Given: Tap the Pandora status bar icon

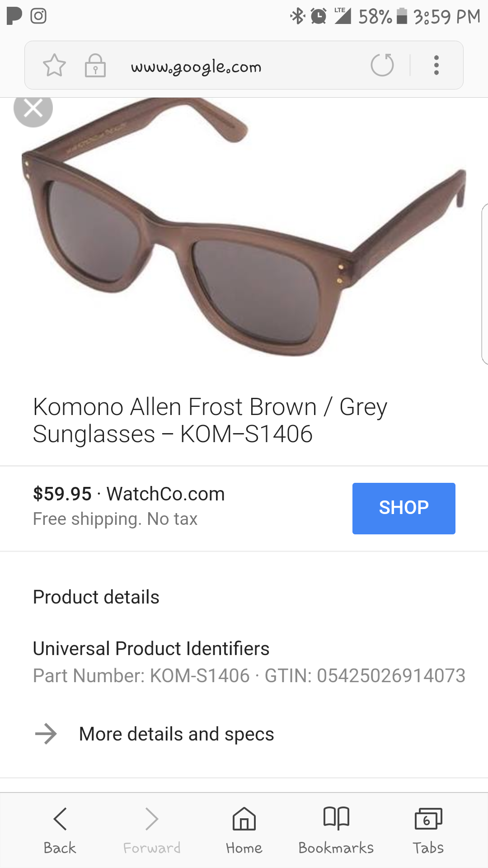Looking at the screenshot, I should coord(14,16).
